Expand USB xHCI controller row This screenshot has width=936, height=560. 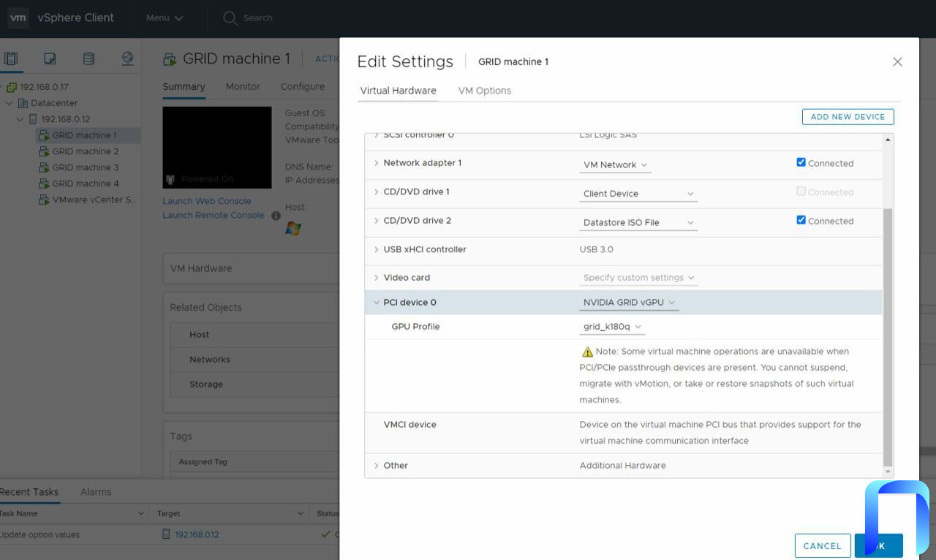(x=377, y=249)
